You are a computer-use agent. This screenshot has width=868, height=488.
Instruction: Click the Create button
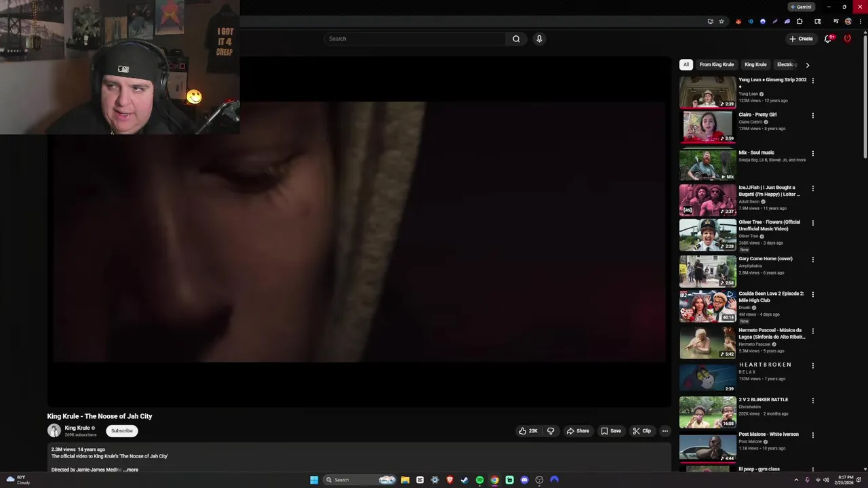coord(801,39)
